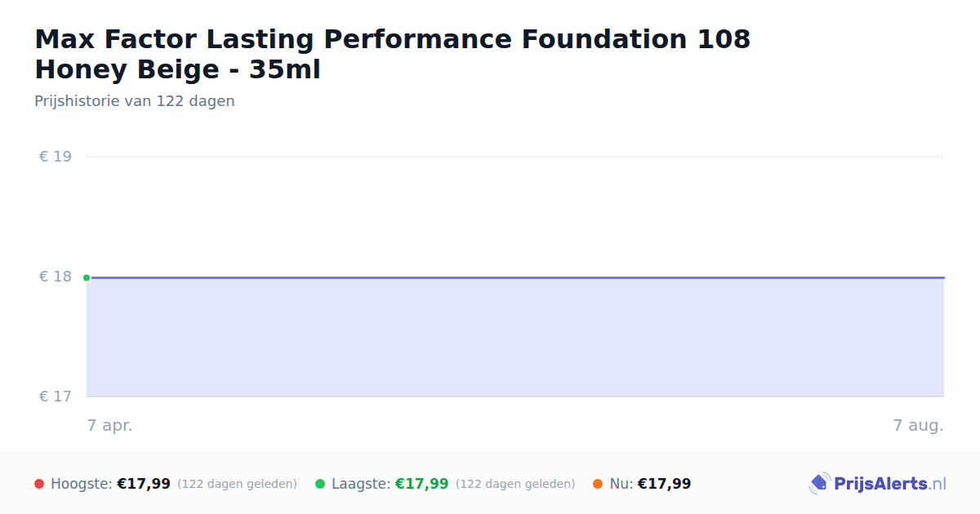
Task: Click the shaded blue area under price line
Action: click(515, 337)
